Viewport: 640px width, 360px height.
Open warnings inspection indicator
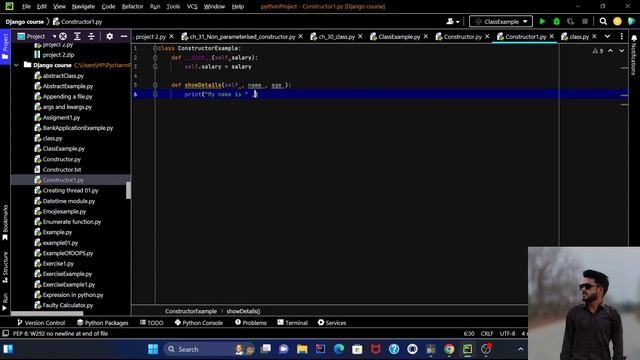[x=598, y=51]
